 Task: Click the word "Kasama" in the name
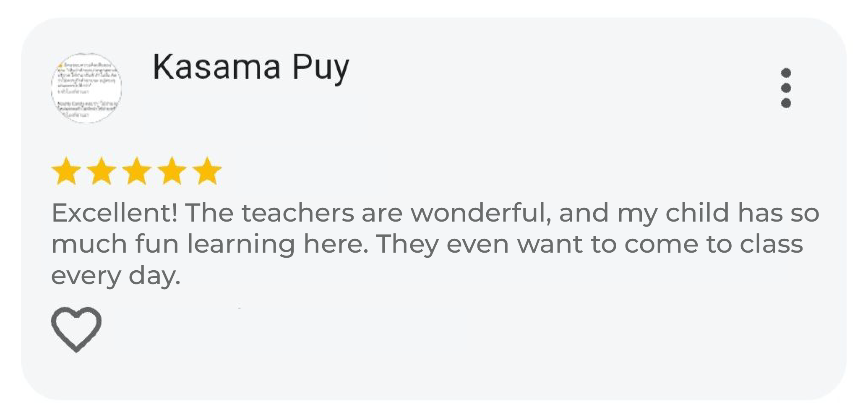tap(216, 66)
